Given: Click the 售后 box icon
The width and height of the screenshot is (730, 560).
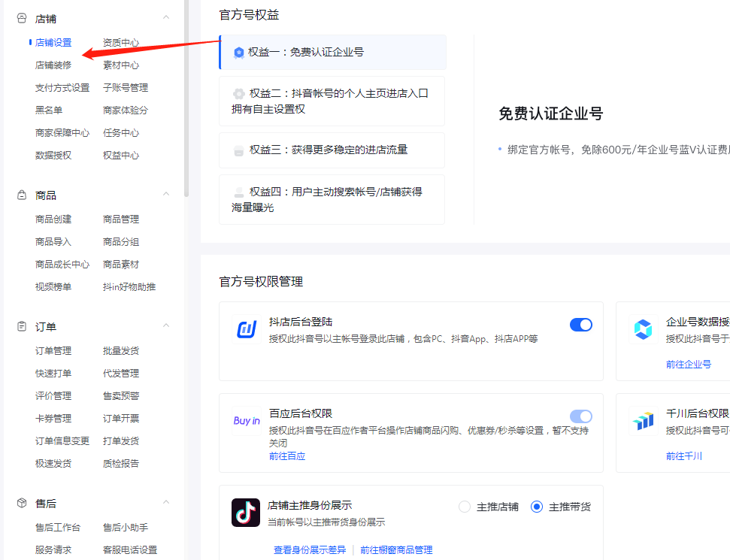Looking at the screenshot, I should click(x=21, y=503).
